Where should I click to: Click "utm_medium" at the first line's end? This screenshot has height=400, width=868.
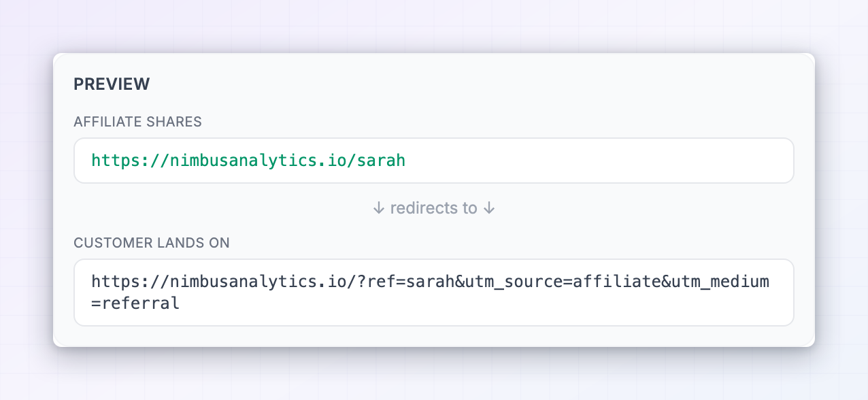point(720,281)
